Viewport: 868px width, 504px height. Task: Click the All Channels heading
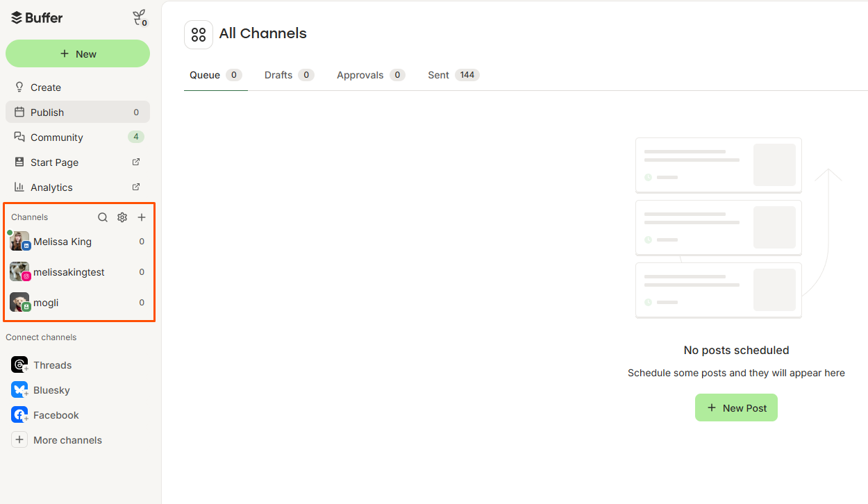tap(262, 33)
